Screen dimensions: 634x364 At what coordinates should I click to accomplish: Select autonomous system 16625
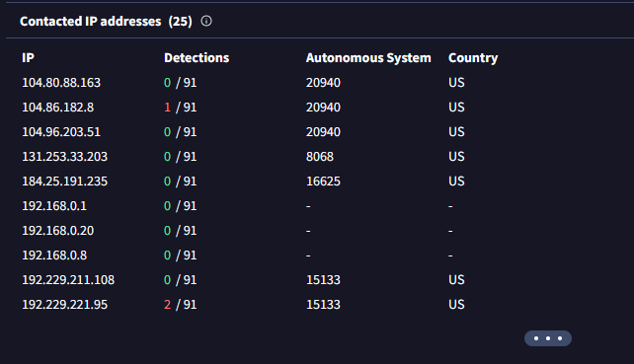point(323,182)
